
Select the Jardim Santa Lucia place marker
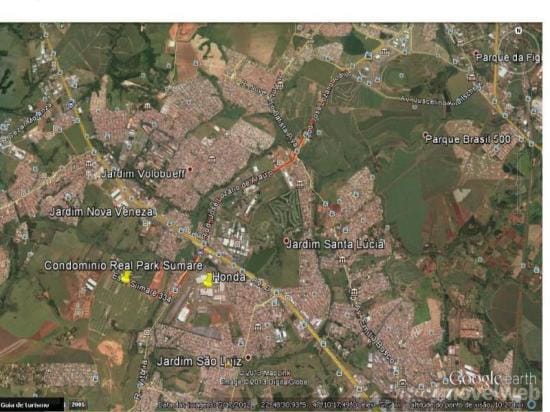click(x=286, y=241)
